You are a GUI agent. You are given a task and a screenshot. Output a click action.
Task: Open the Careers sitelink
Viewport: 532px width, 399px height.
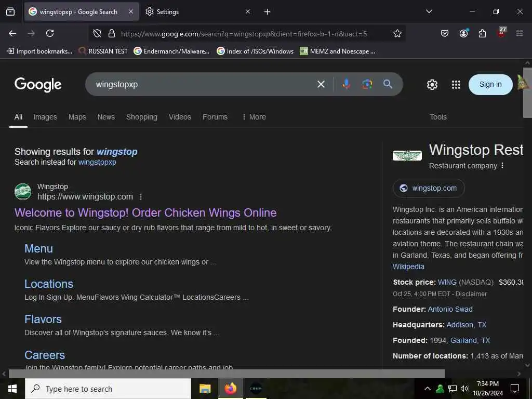(45, 355)
